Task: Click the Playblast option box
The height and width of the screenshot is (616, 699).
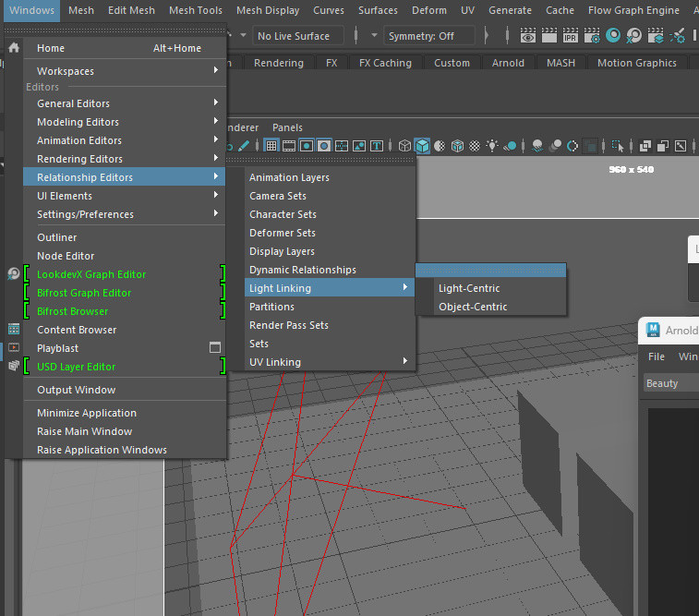Action: point(215,347)
